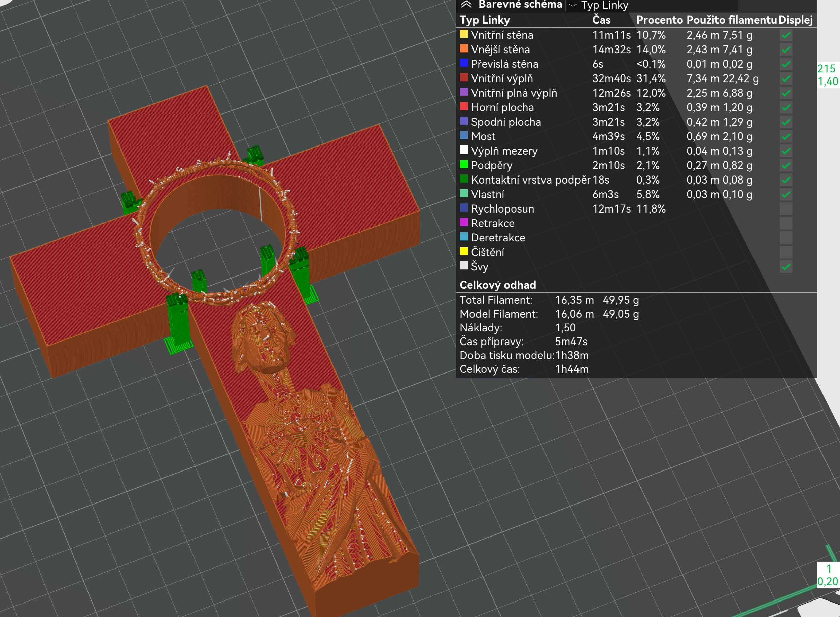Click layer slider bottom handle 1

(x=828, y=575)
